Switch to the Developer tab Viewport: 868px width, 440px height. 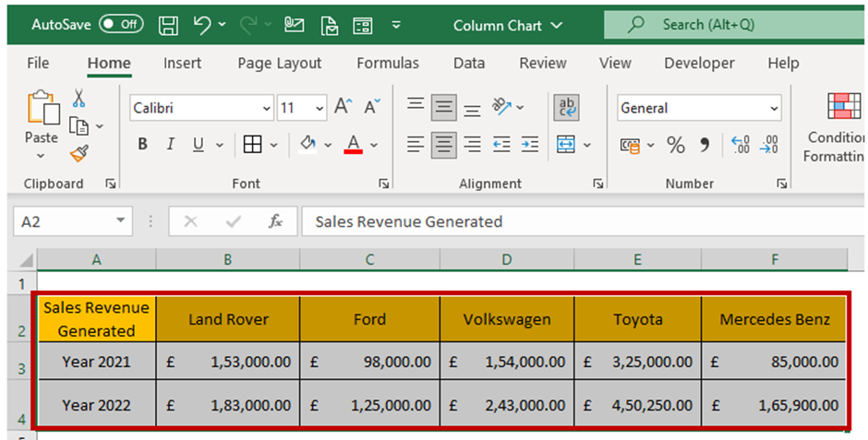(699, 63)
